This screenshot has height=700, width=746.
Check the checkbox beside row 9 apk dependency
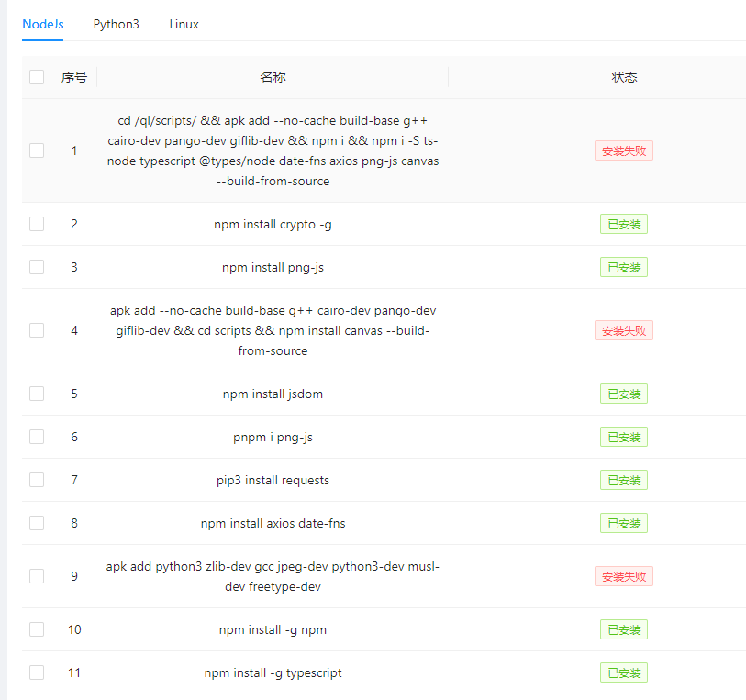(37, 576)
